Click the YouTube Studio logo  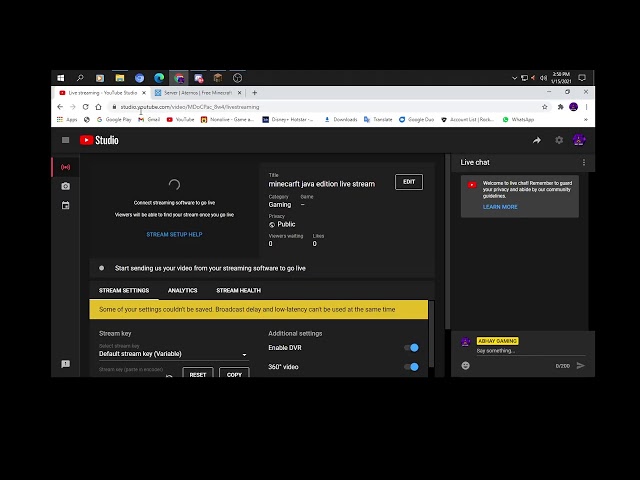point(99,140)
